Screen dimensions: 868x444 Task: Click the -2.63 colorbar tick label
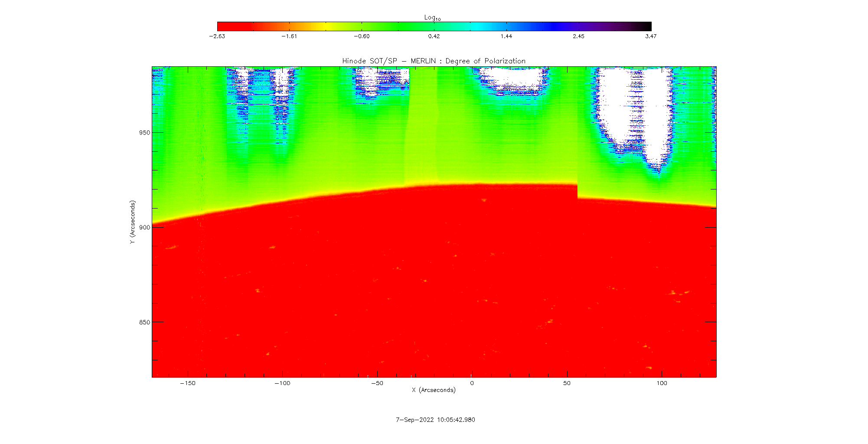pyautogui.click(x=217, y=36)
